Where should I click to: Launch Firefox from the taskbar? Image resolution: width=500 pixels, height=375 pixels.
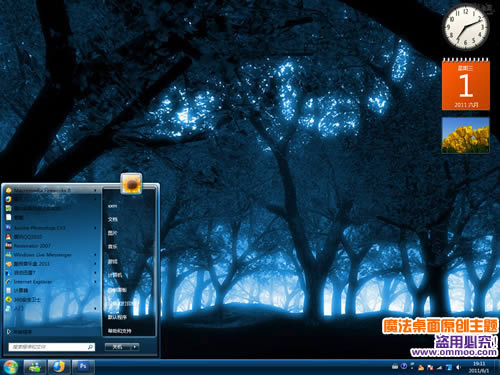point(59,367)
